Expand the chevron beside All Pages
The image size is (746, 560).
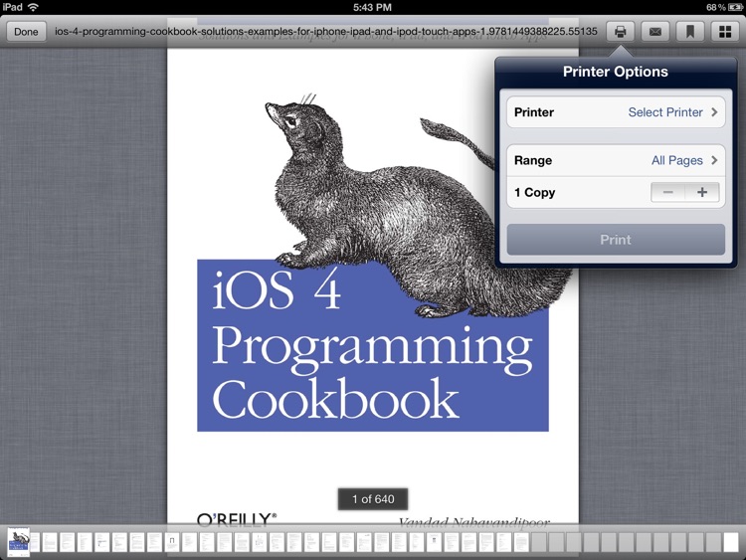(x=714, y=160)
